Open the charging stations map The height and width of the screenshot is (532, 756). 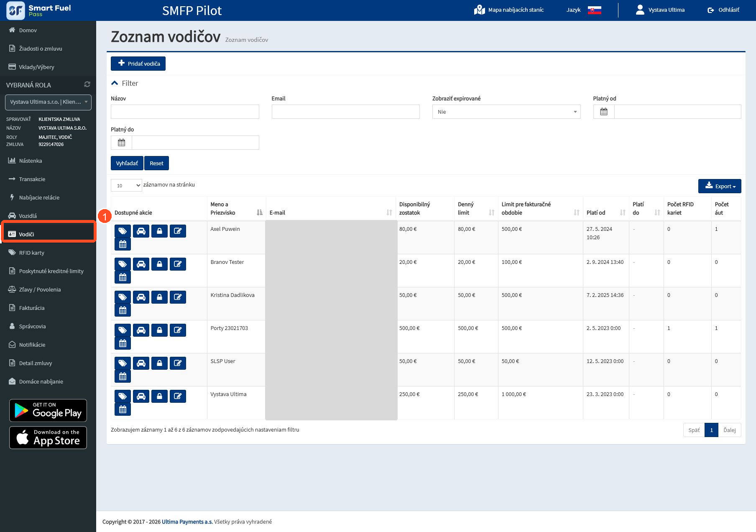(509, 10)
